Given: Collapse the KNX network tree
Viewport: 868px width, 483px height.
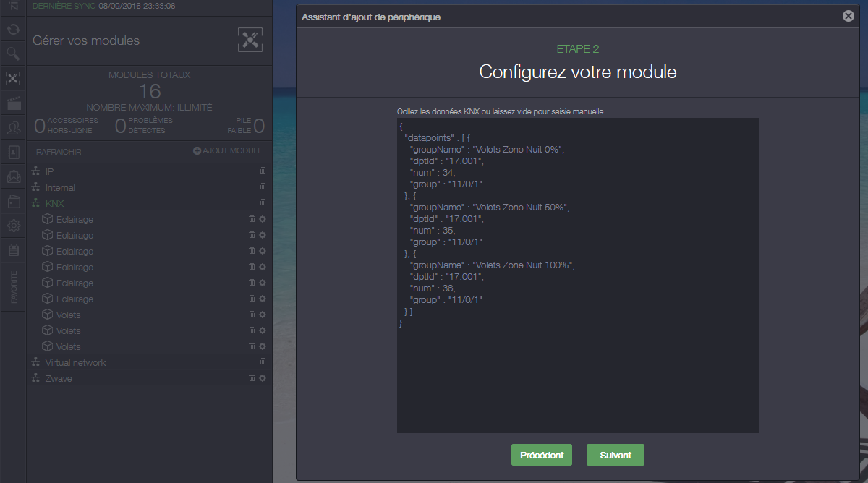Looking at the screenshot, I should [x=36, y=203].
